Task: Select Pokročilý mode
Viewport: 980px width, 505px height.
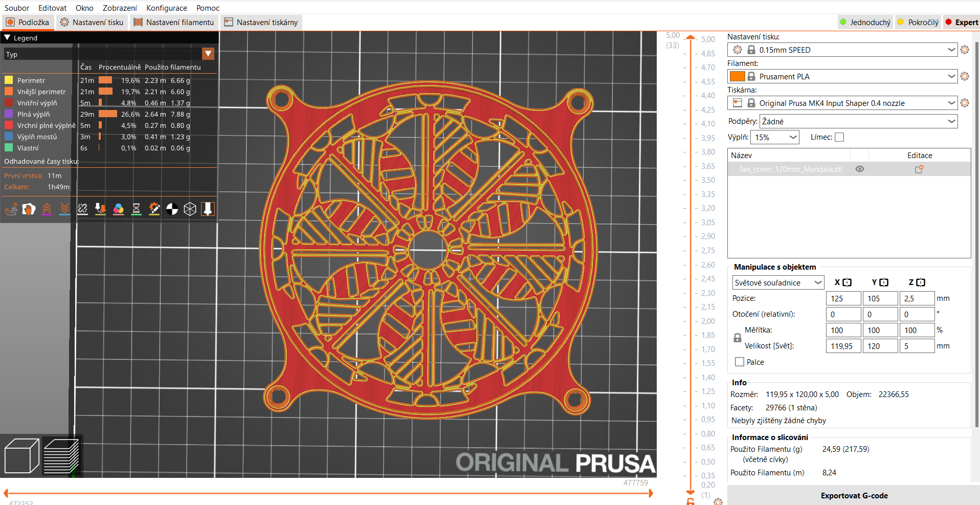Action: [918, 22]
